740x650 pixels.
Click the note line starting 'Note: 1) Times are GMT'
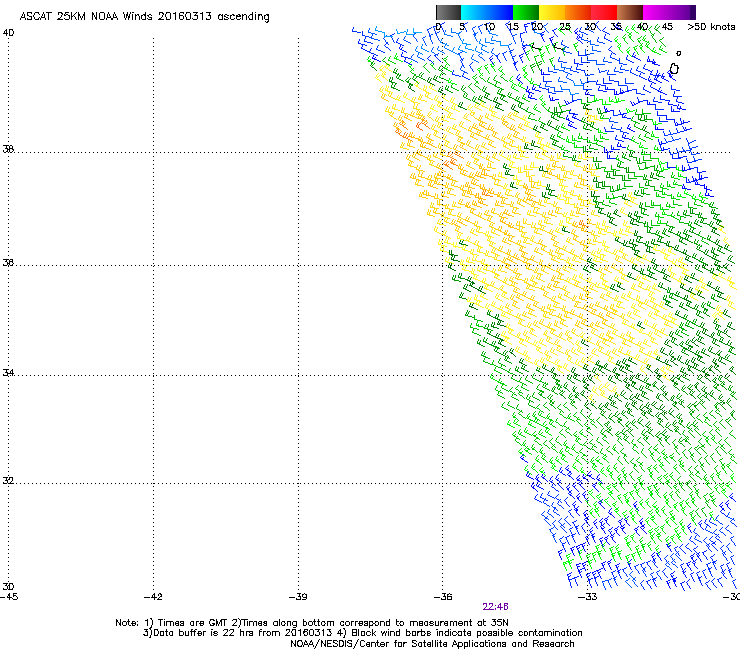pyautogui.click(x=312, y=623)
